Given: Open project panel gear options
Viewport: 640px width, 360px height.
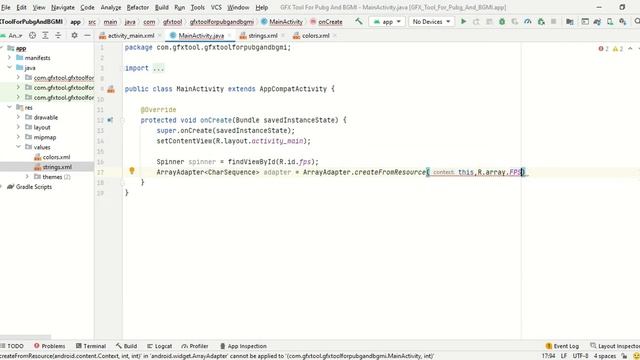Looking at the screenshot, I should [74, 36].
